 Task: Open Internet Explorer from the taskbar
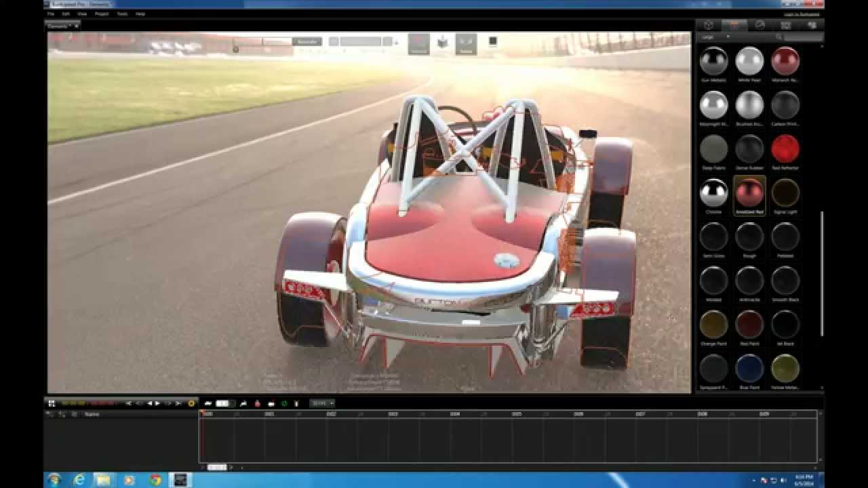point(80,480)
